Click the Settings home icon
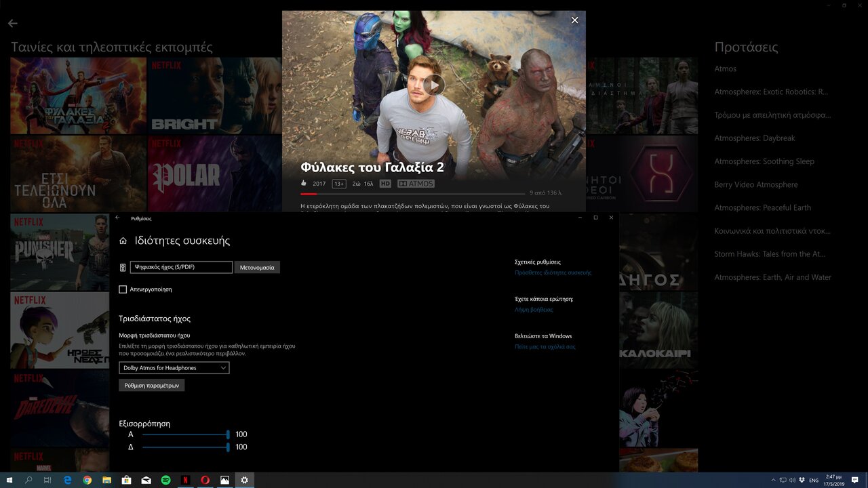This screenshot has width=868, height=488. 123,241
